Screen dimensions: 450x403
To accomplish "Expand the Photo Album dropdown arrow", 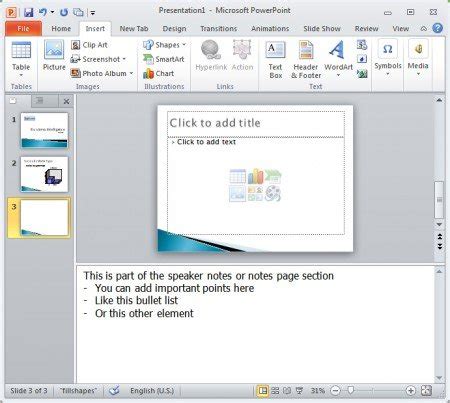I will click(x=131, y=73).
